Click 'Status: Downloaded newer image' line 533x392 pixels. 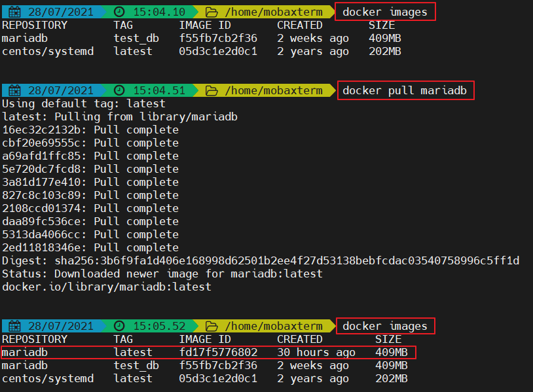[162, 274]
